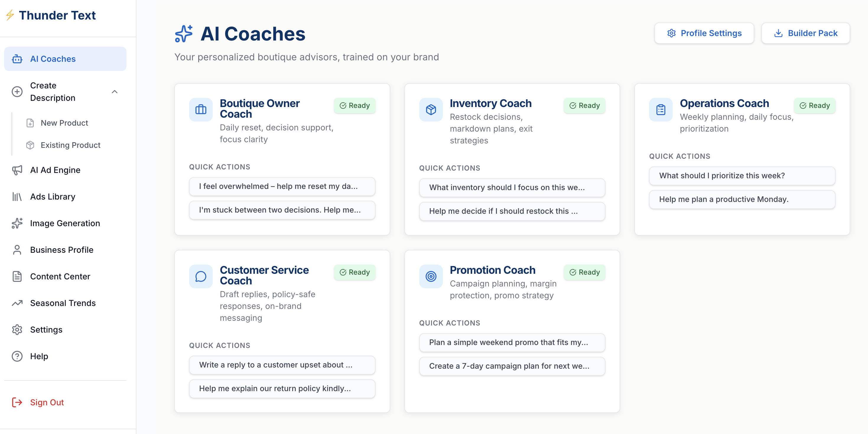The width and height of the screenshot is (868, 434).
Task: Collapse the Create Description section
Action: click(x=115, y=91)
